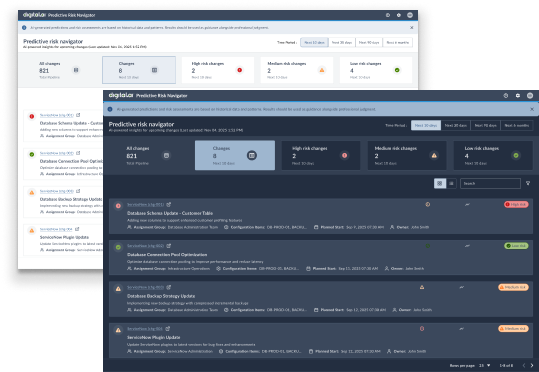Switch to card grid view
539x372 pixels.
440,184
